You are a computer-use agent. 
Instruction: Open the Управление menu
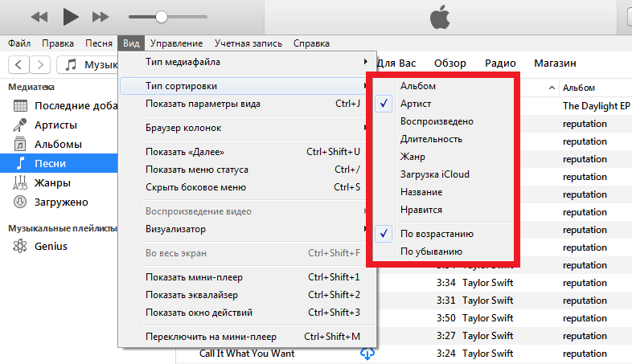point(176,43)
